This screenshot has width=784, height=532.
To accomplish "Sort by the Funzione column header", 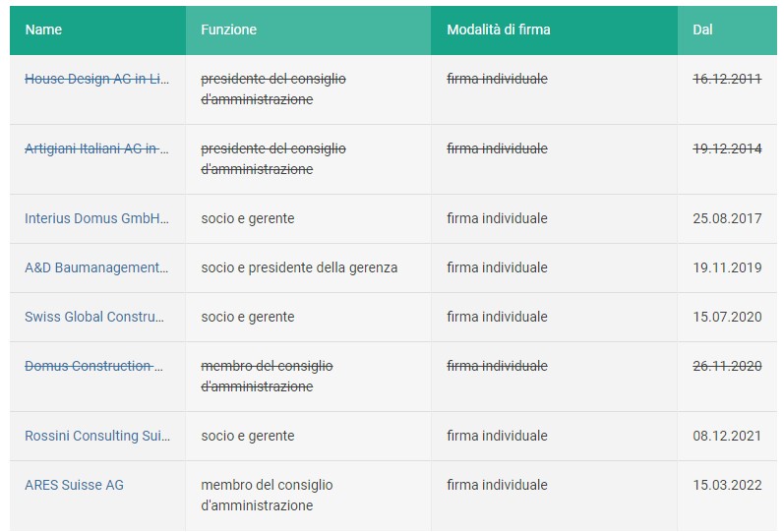I will [228, 30].
